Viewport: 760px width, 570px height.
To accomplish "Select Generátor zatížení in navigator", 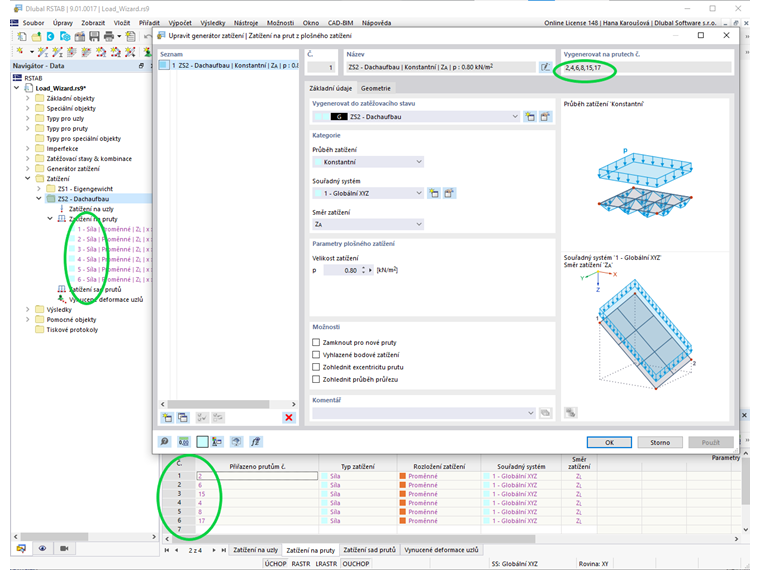I will [x=73, y=169].
